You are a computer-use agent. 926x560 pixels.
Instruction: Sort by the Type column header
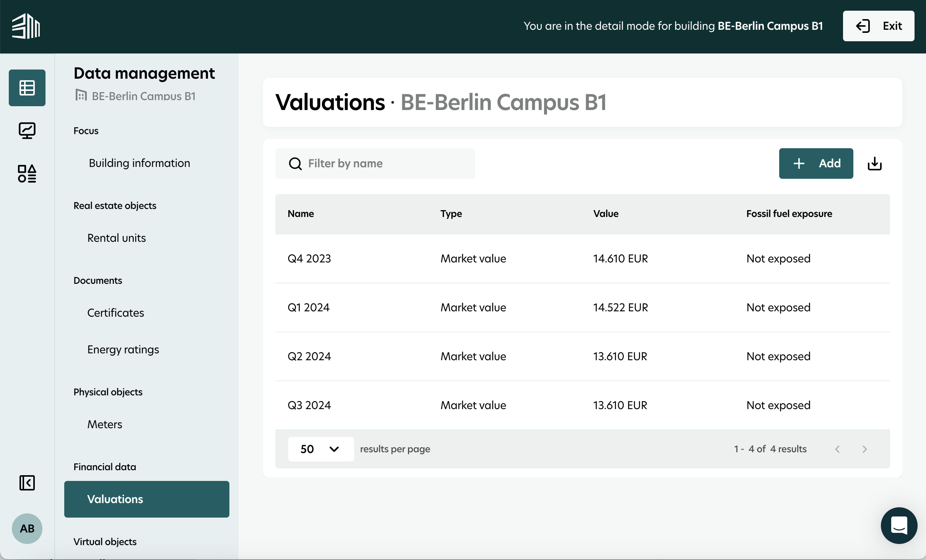point(451,214)
